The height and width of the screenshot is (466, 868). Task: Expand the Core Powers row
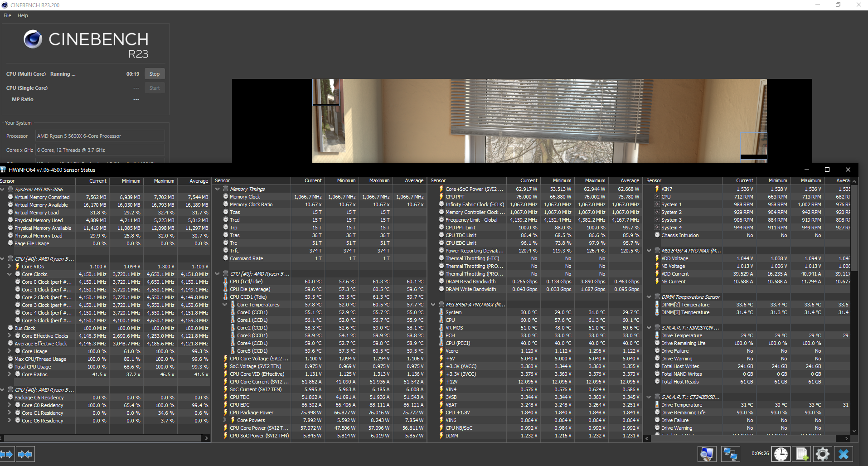click(x=225, y=420)
